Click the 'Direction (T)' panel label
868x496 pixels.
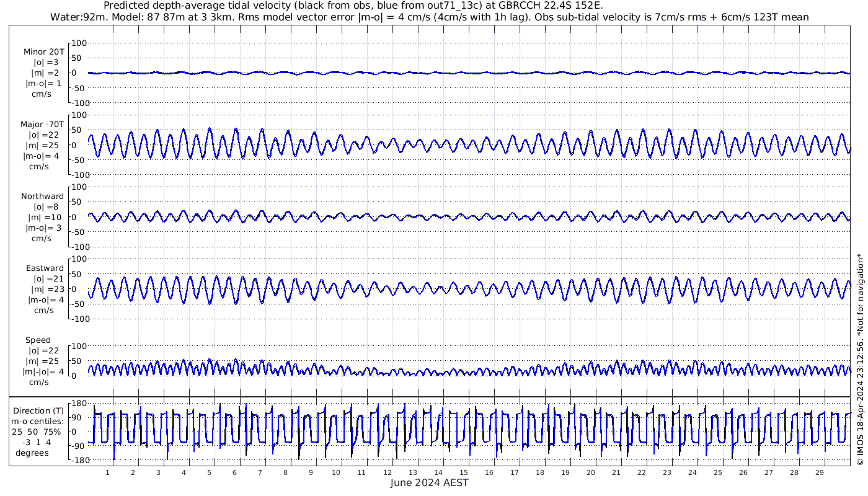pos(38,410)
